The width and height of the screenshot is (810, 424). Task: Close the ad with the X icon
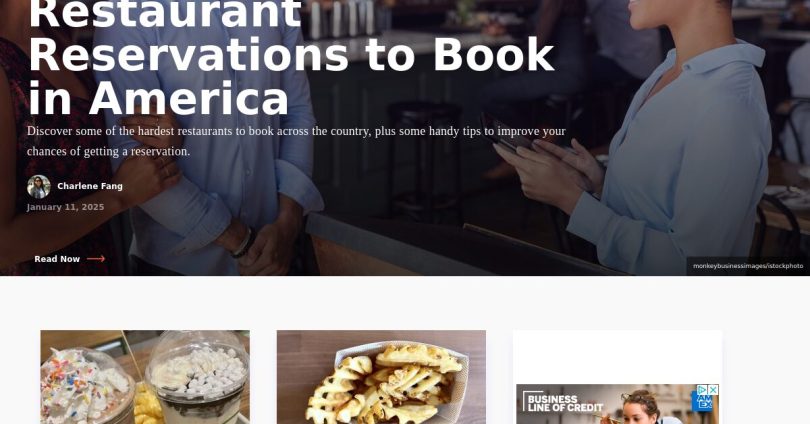713,390
